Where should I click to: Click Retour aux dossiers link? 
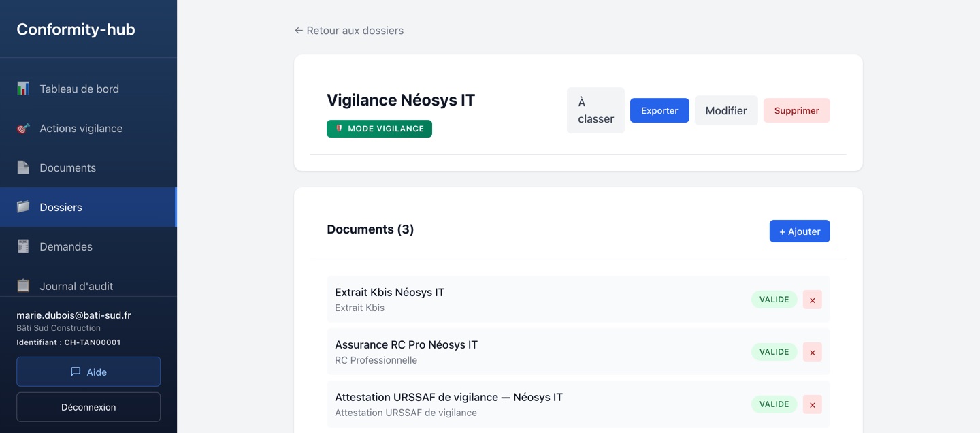[x=349, y=31]
